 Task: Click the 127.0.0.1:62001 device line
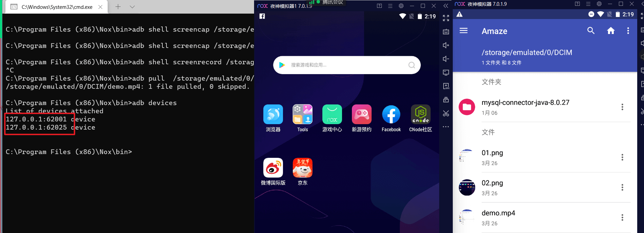coord(51,119)
